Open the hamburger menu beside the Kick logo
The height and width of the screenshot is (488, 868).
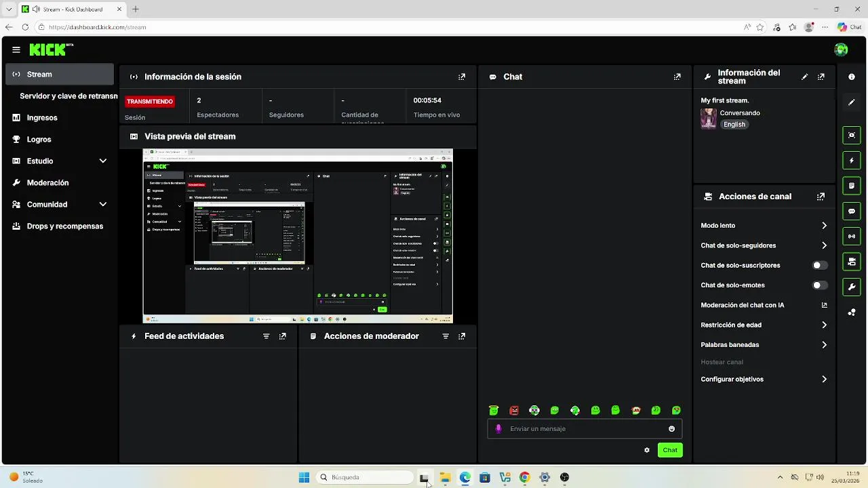coord(16,49)
